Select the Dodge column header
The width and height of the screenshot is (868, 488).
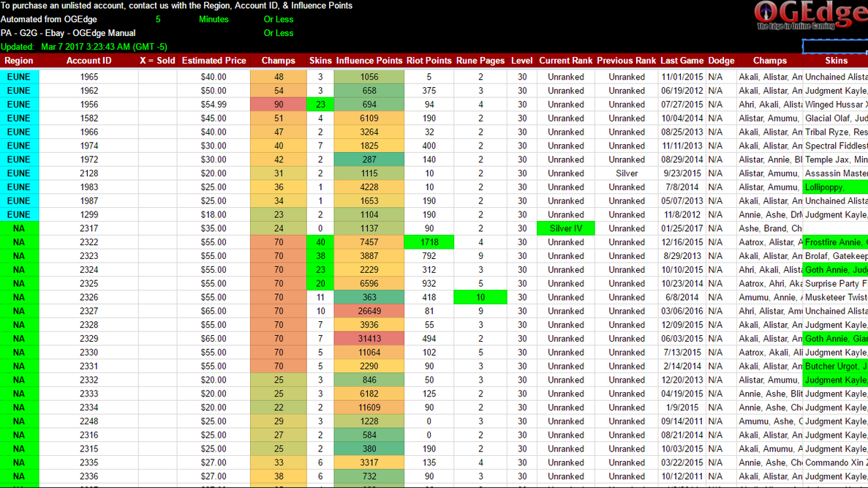point(721,61)
